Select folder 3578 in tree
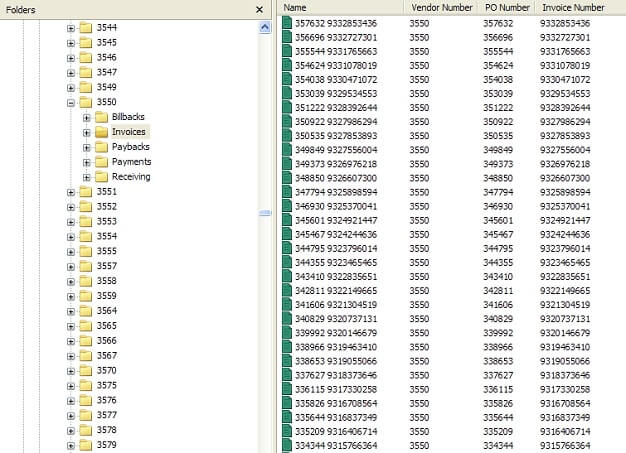Image resolution: width=626 pixels, height=453 pixels. [107, 430]
